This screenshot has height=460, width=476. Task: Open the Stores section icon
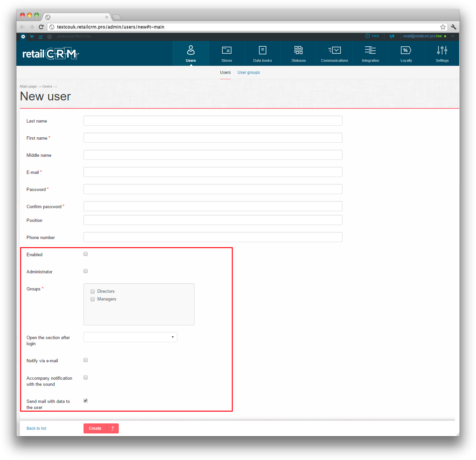pyautogui.click(x=227, y=50)
